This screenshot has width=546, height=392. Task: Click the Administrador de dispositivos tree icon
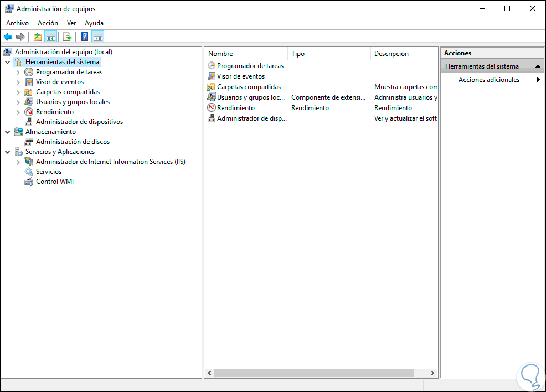pos(29,122)
